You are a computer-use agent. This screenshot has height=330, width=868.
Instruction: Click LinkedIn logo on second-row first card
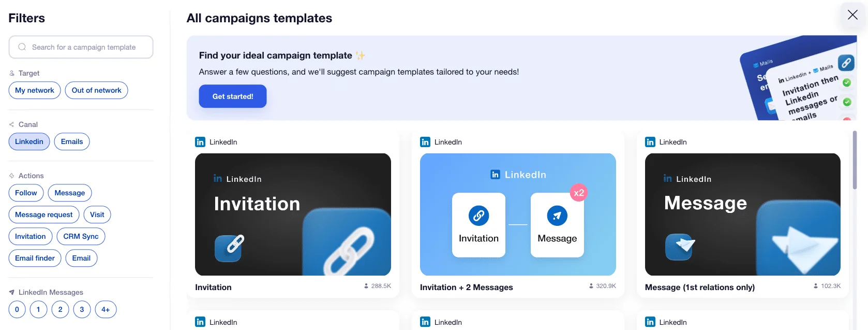tap(200, 322)
